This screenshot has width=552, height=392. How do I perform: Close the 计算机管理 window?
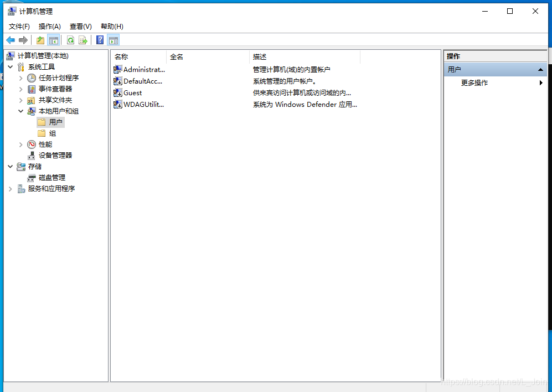[535, 11]
